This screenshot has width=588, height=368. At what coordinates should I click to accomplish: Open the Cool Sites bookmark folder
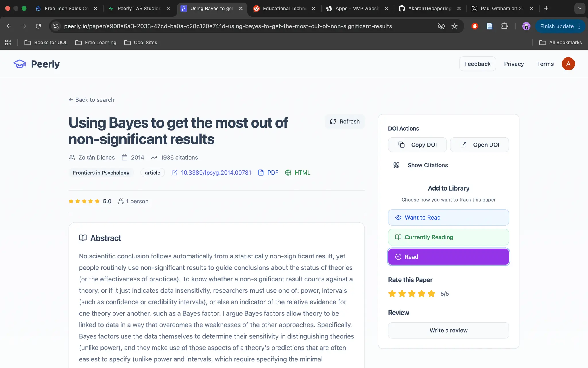pos(141,43)
